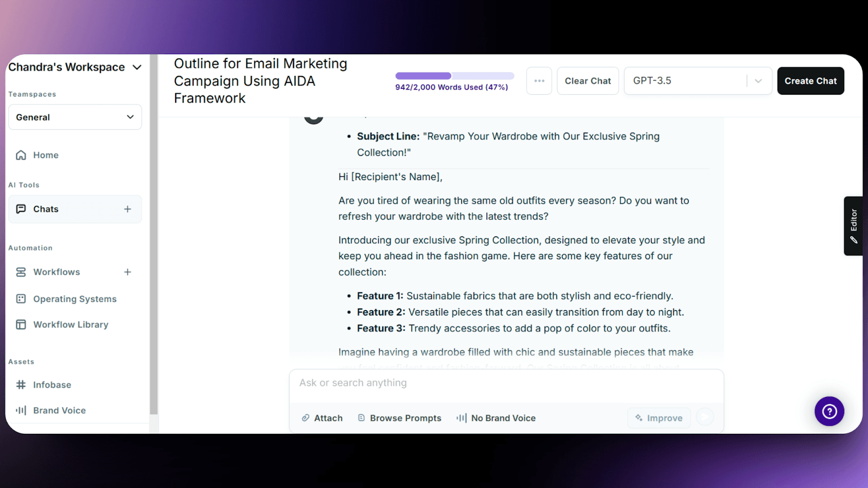Click Attach to add a file

click(x=322, y=418)
